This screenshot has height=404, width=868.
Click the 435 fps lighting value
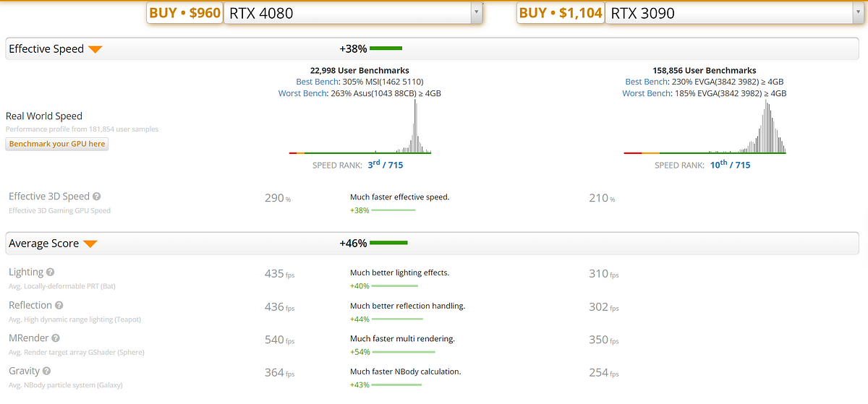point(279,274)
